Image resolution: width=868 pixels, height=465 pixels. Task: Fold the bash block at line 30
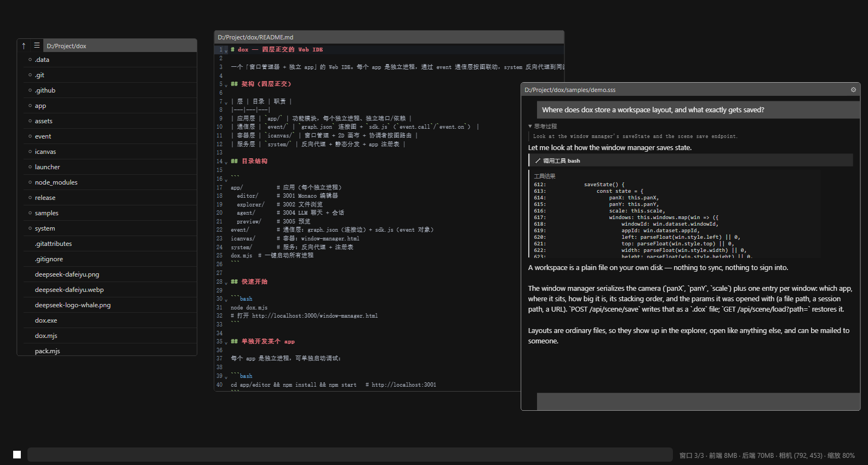(x=226, y=300)
